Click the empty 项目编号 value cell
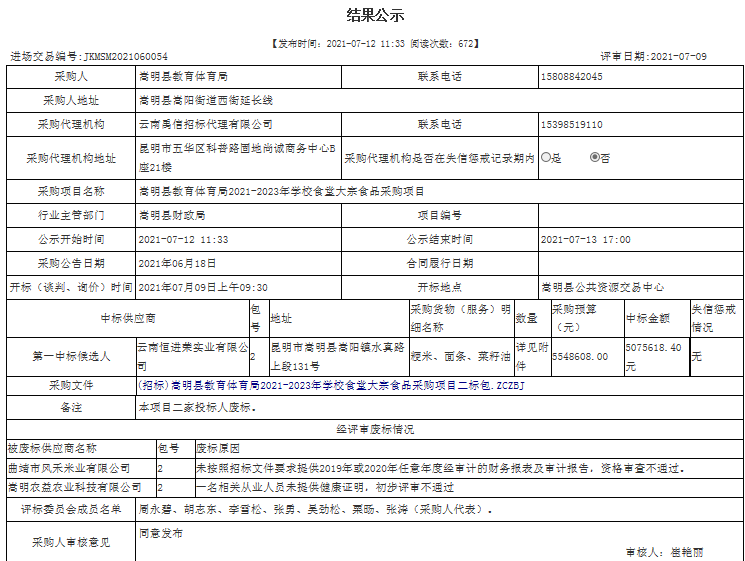This screenshot has height=561, width=745. pyautogui.click(x=637, y=215)
